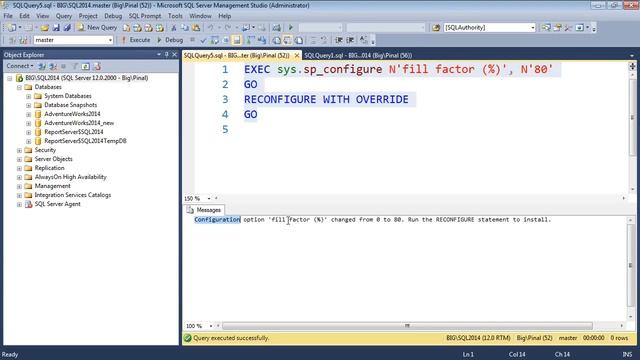Click the query editor vertical scrollbar
The width and height of the screenshot is (640, 360).
click(632, 118)
